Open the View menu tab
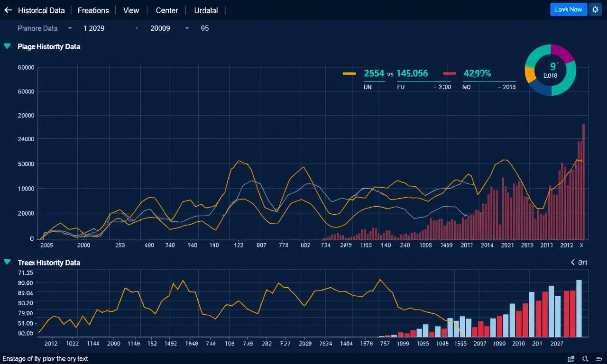Screen dimensions: 607x364 point(131,10)
